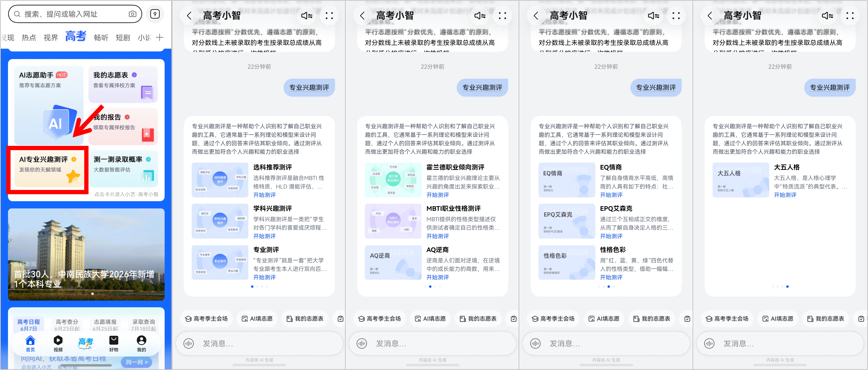The height and width of the screenshot is (370, 868).
Task: Start the 学科兴趣测评 via 开始测评 link
Action: pyautogui.click(x=264, y=236)
